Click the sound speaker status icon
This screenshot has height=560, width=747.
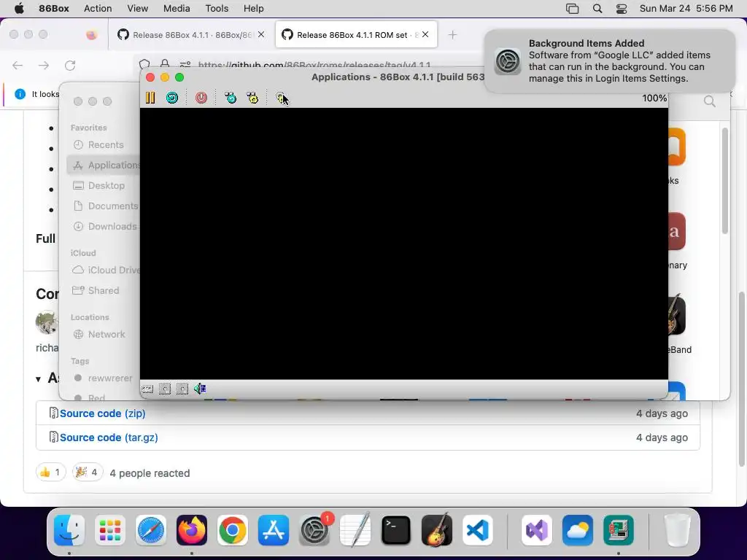point(200,389)
